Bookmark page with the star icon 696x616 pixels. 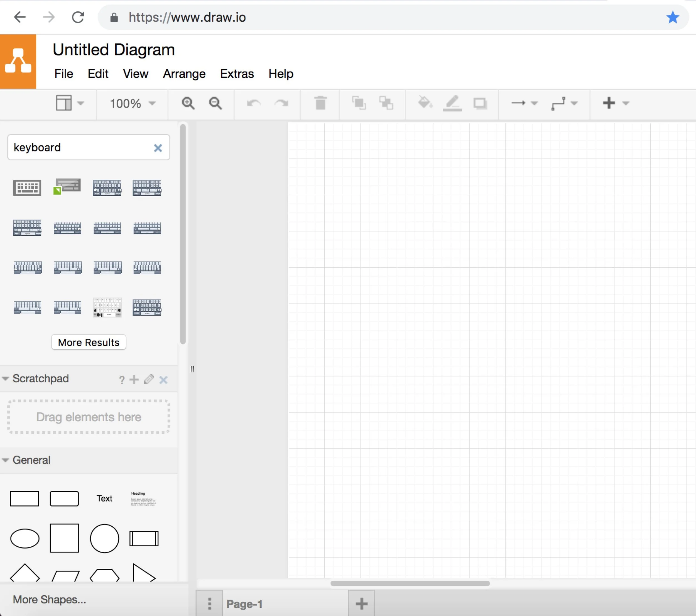click(673, 17)
